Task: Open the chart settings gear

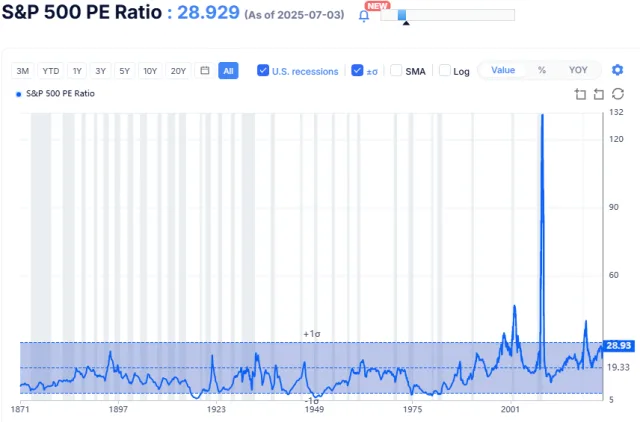Action: point(618,70)
